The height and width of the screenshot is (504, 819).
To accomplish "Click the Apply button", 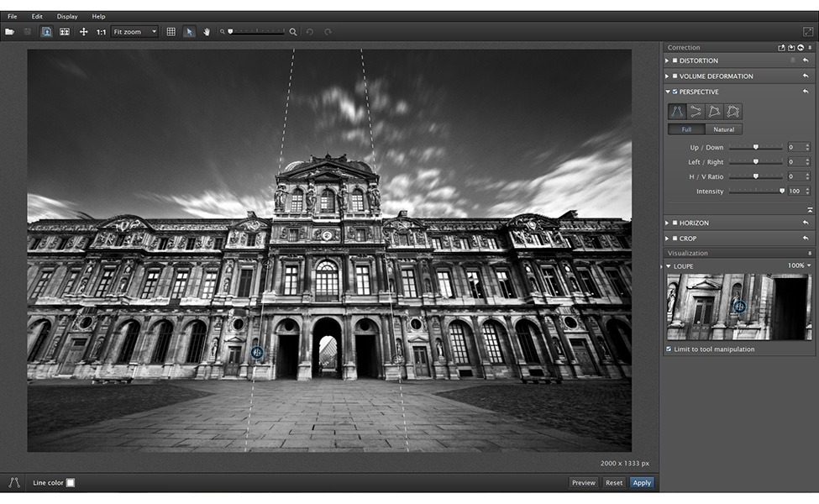I will coord(642,483).
